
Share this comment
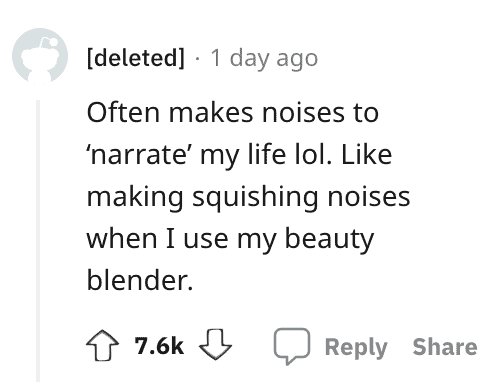click(x=445, y=347)
